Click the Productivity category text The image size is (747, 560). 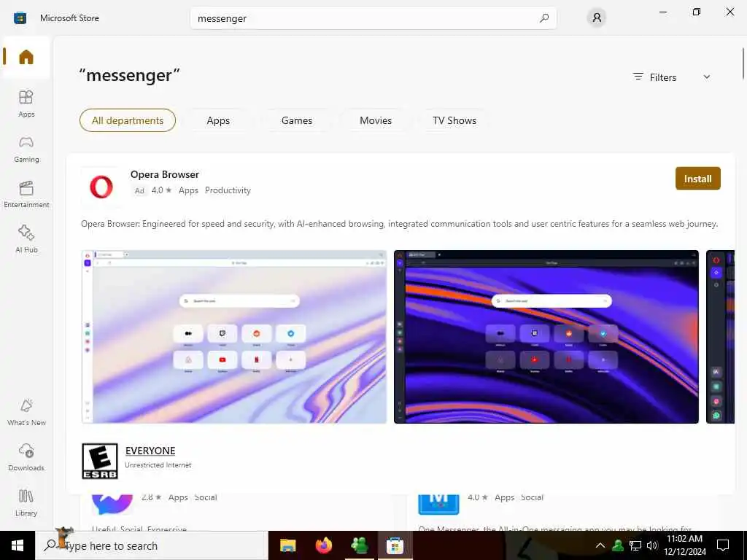228,190
